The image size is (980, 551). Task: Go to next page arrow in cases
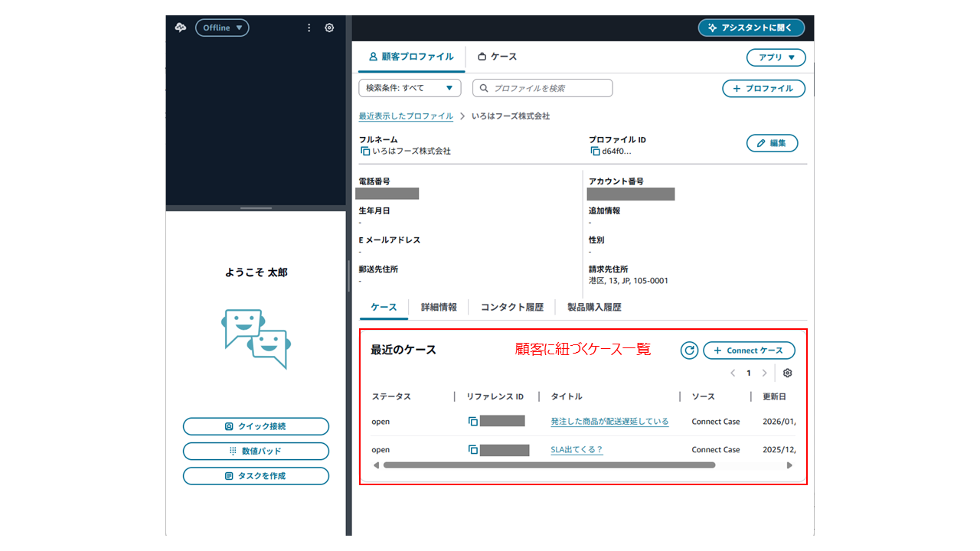pyautogui.click(x=764, y=373)
